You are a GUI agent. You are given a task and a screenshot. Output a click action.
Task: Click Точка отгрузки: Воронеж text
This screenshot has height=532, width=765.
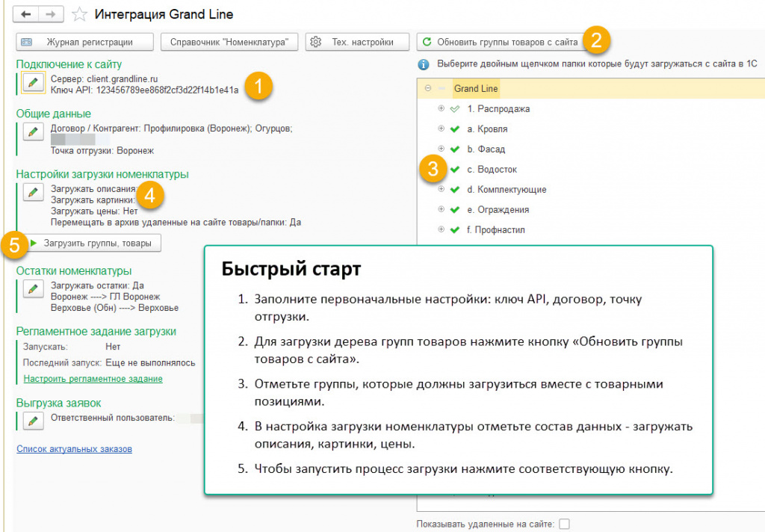tap(102, 151)
